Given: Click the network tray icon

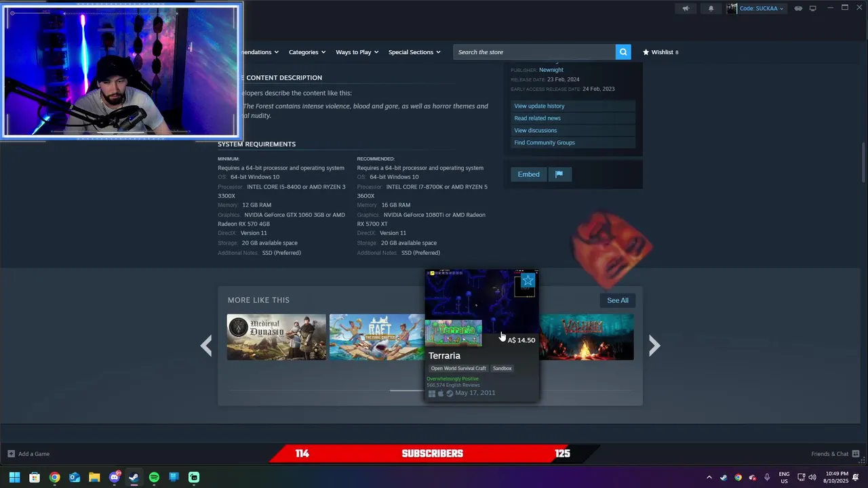Looking at the screenshot, I should (x=801, y=478).
